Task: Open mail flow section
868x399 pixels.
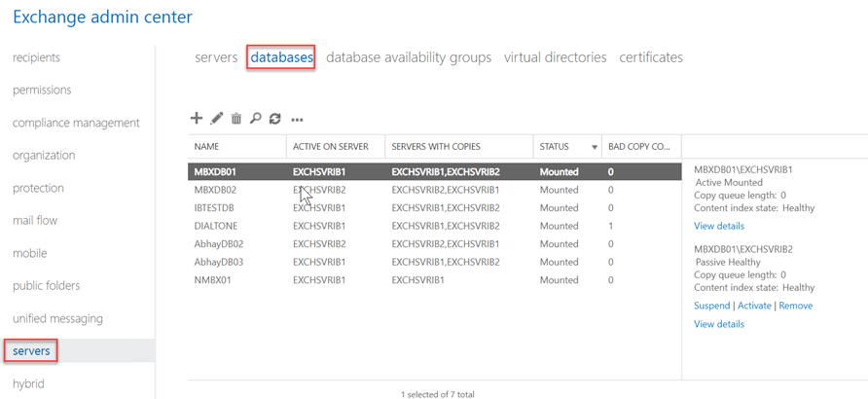Action: pyautogui.click(x=35, y=220)
